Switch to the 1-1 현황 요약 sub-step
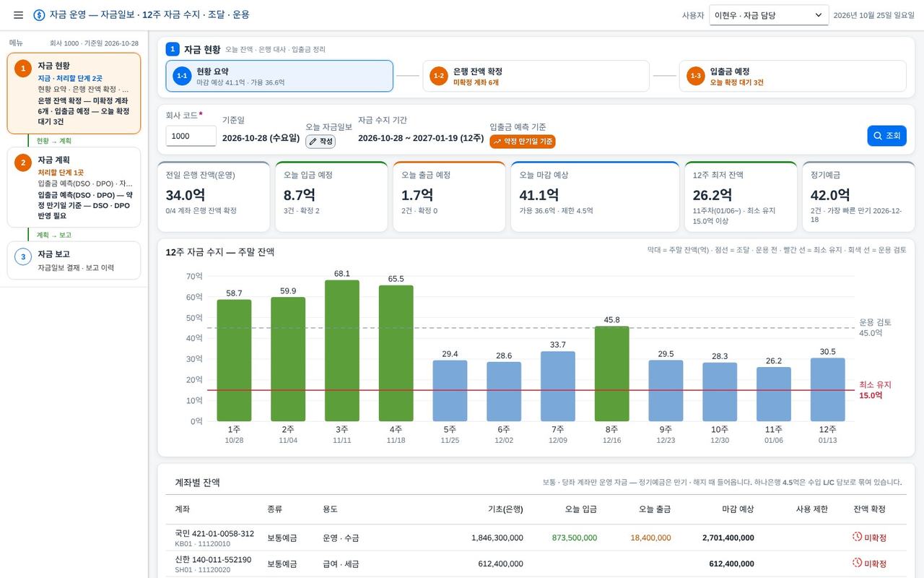This screenshot has width=924, height=578. (x=279, y=76)
